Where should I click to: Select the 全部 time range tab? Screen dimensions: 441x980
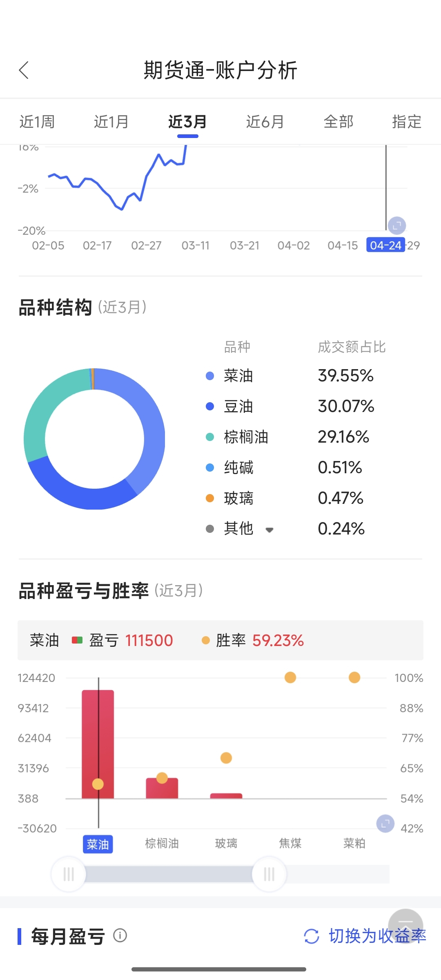point(339,122)
